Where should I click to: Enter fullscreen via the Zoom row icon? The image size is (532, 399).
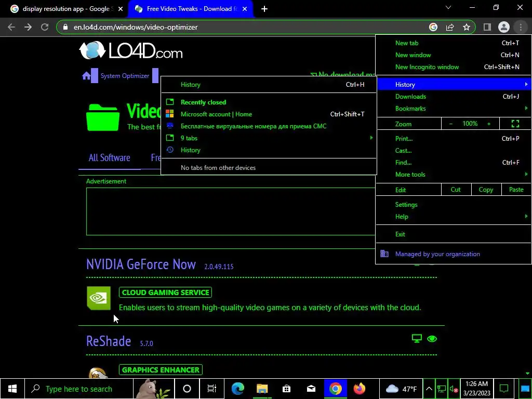coord(515,124)
